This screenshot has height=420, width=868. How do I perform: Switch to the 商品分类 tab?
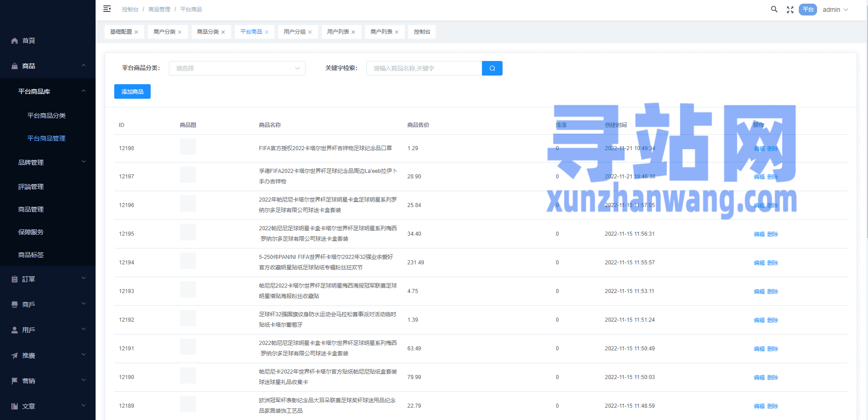click(208, 32)
